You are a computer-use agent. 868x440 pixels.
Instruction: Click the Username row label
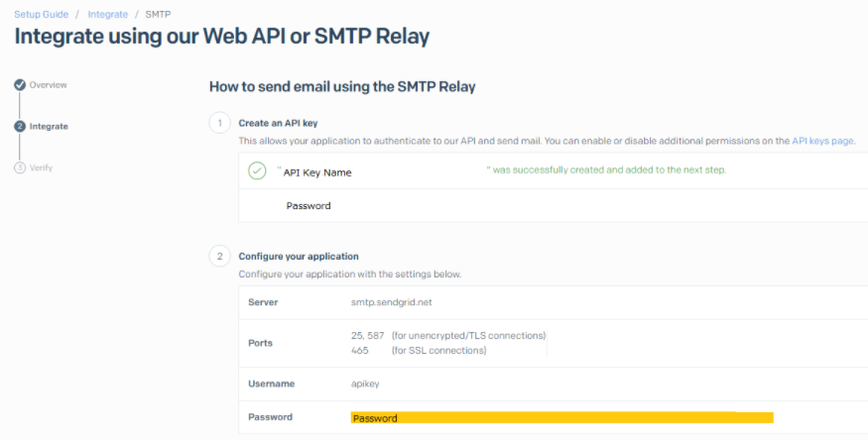point(271,385)
